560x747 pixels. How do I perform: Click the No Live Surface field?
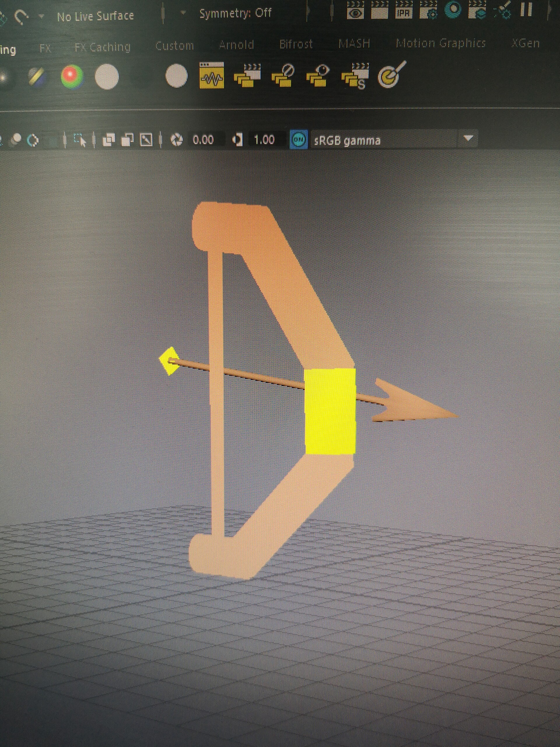pos(95,16)
